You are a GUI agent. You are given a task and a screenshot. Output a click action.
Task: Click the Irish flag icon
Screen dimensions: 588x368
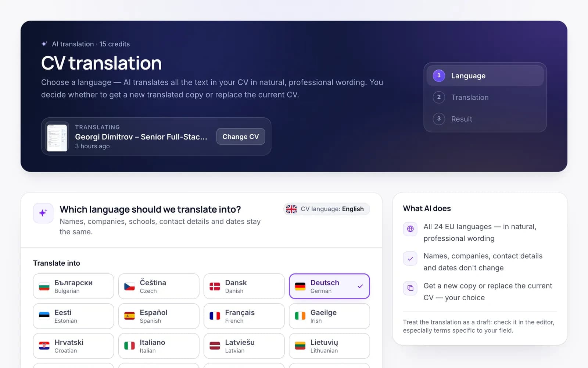[x=300, y=316]
